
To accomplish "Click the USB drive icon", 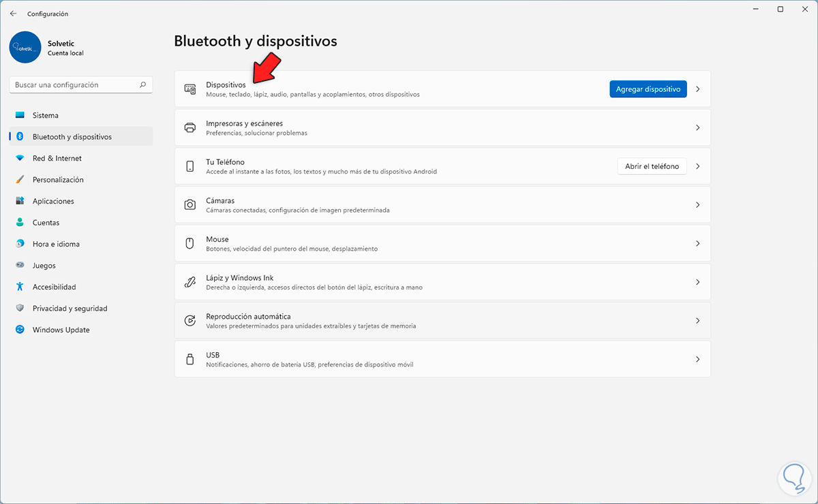I will coord(190,360).
